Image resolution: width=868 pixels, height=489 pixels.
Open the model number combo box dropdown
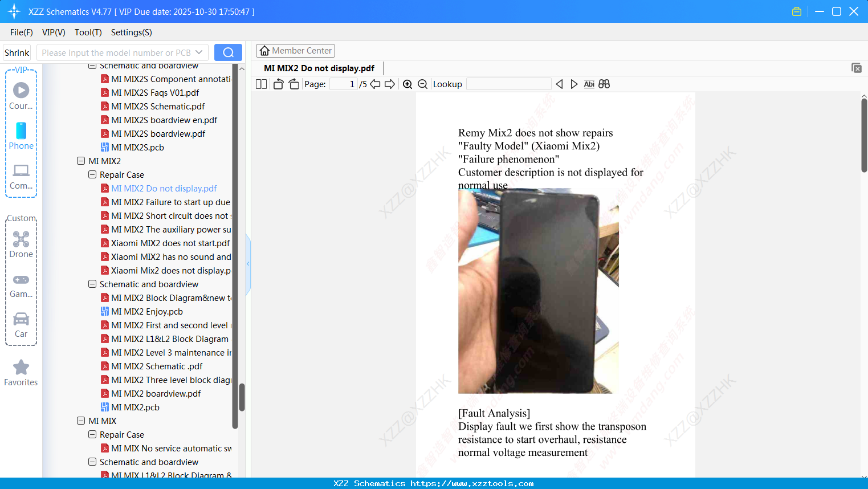tap(200, 52)
